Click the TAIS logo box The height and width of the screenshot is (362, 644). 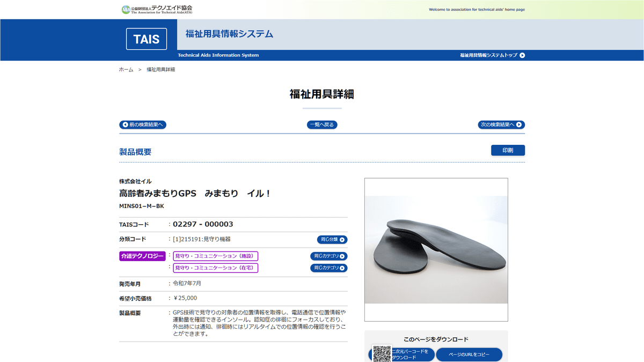click(x=147, y=39)
